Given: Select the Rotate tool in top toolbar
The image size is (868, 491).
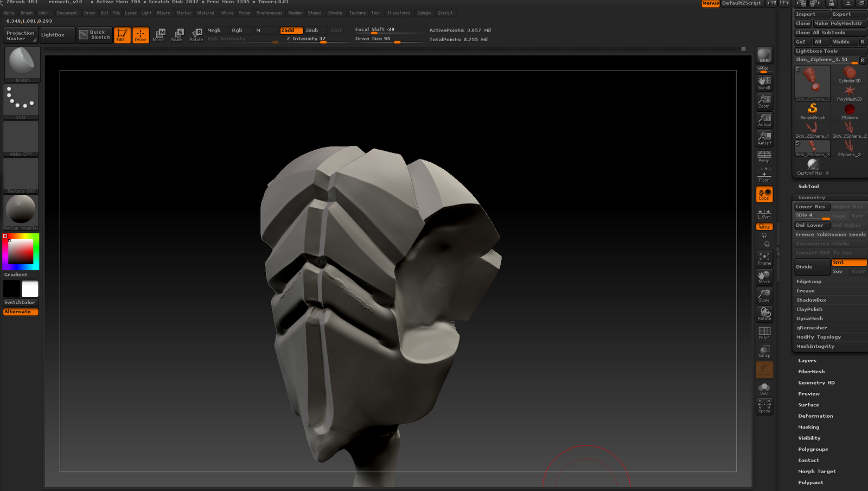Looking at the screenshot, I should (x=196, y=35).
